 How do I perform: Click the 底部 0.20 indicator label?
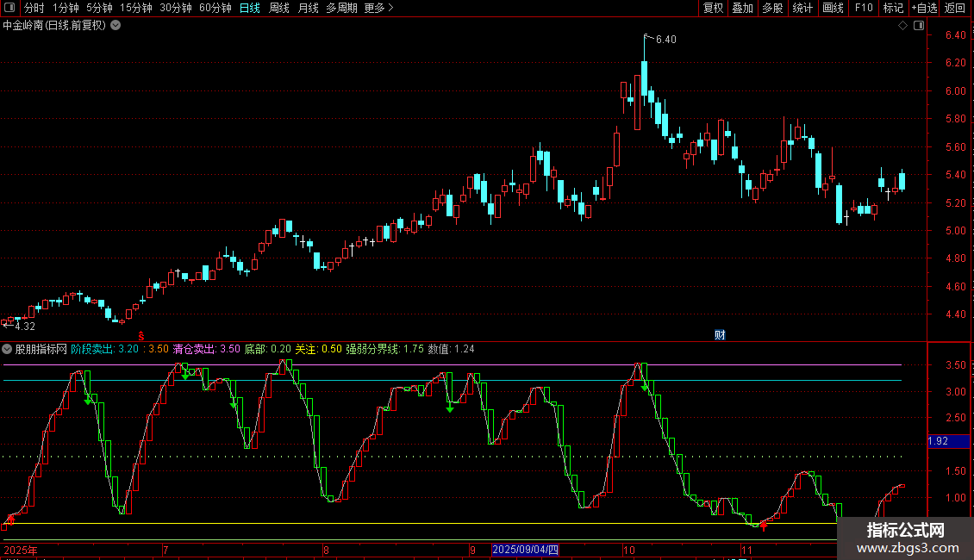[268, 349]
